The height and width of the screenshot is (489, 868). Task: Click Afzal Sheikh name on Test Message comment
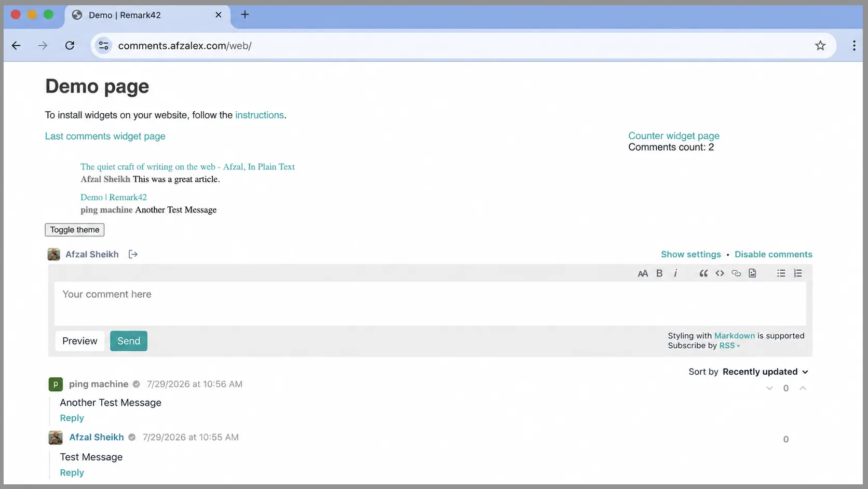point(97,437)
